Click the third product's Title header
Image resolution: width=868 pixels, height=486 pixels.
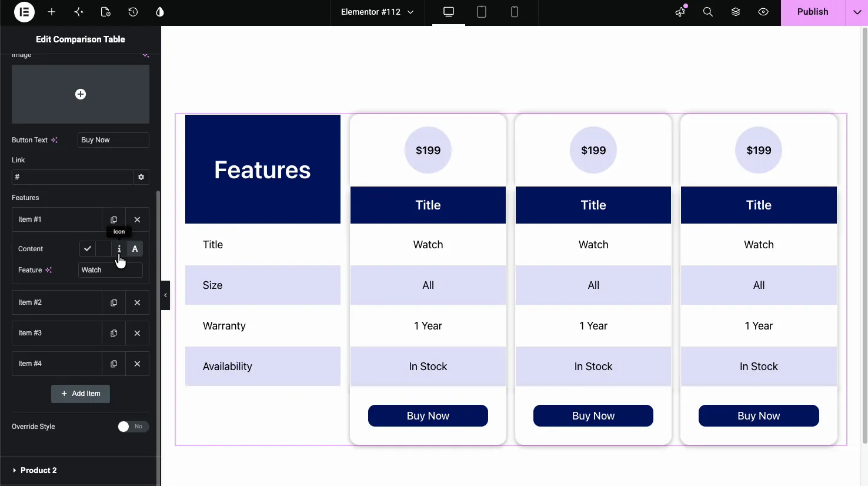click(759, 205)
